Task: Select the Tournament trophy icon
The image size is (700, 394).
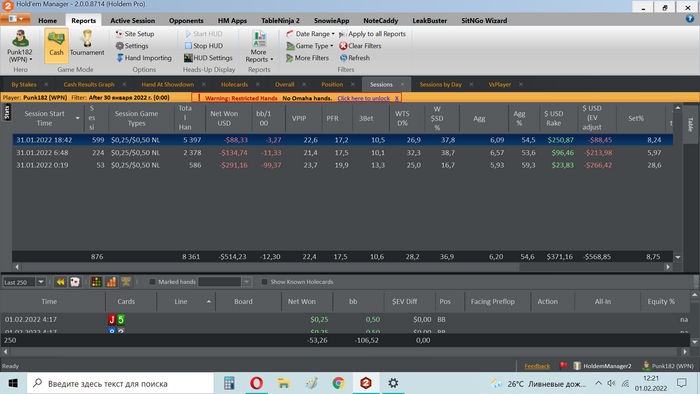Action: point(87,44)
